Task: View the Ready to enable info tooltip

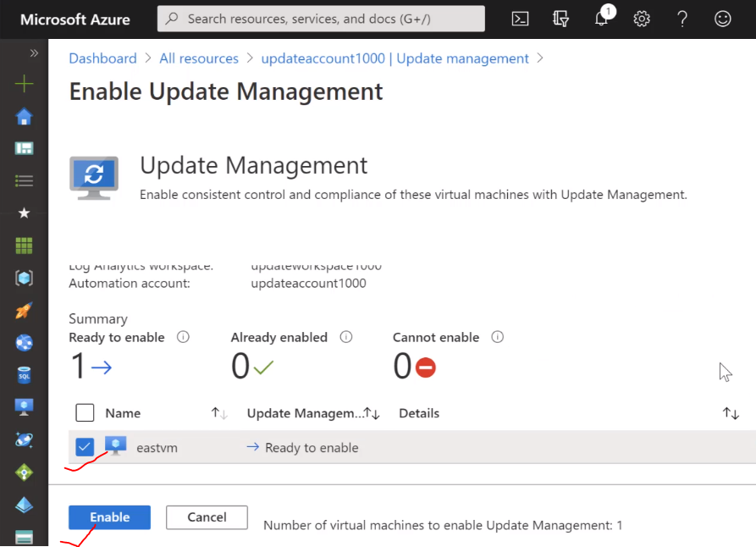Action: click(183, 337)
